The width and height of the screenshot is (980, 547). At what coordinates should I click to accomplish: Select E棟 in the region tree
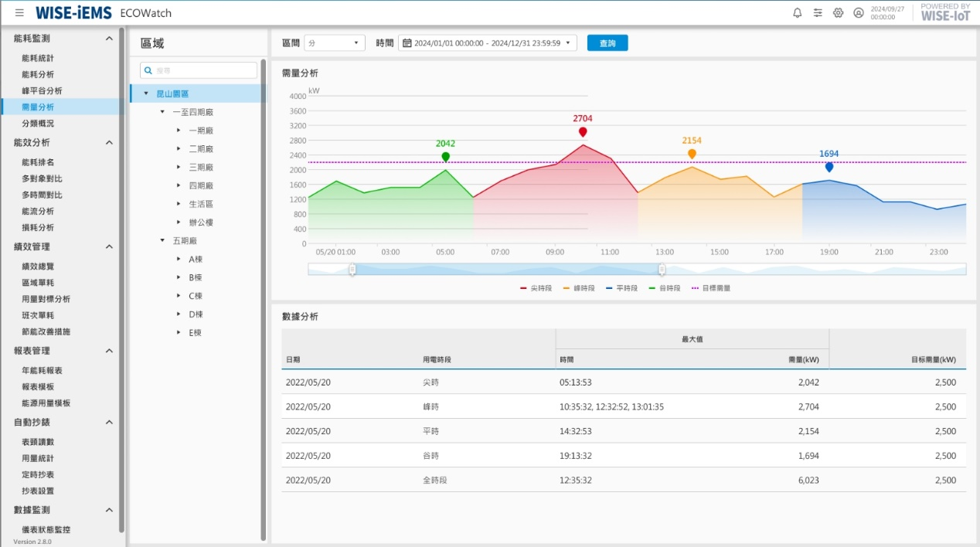click(x=196, y=333)
